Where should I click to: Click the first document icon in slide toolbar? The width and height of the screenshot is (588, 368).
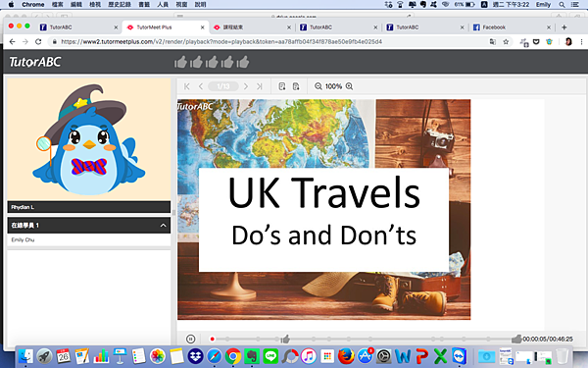pos(282,86)
